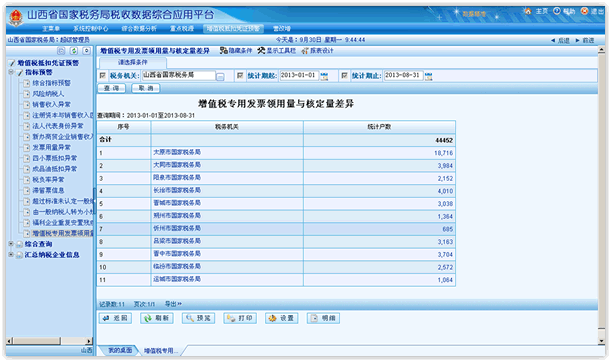
Task: Open 系统控制中心 menu
Action: (91, 28)
